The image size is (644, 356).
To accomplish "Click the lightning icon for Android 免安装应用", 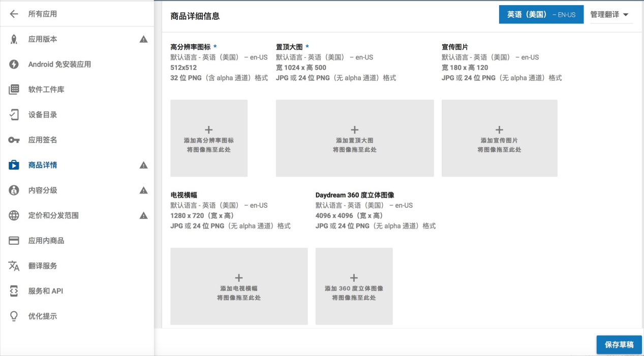I will (x=14, y=64).
